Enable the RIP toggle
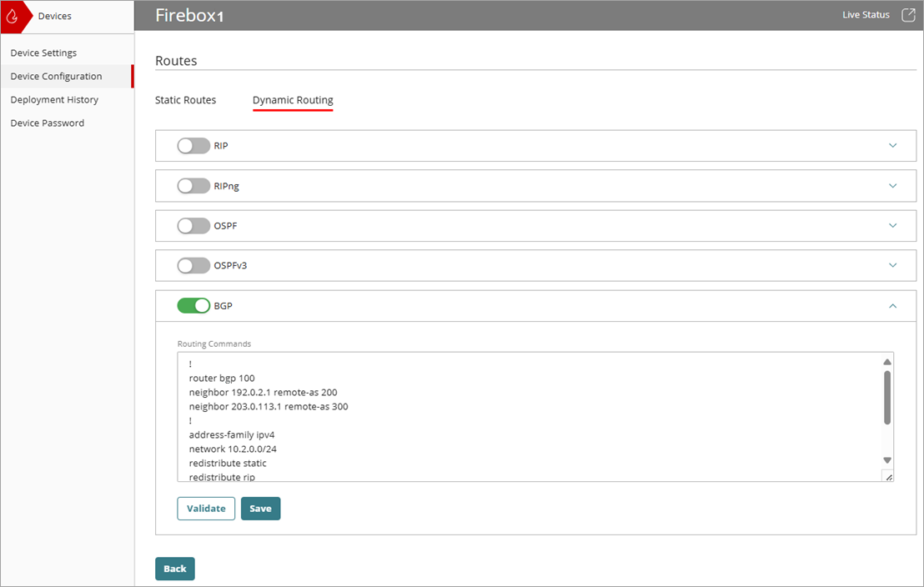 pyautogui.click(x=193, y=145)
